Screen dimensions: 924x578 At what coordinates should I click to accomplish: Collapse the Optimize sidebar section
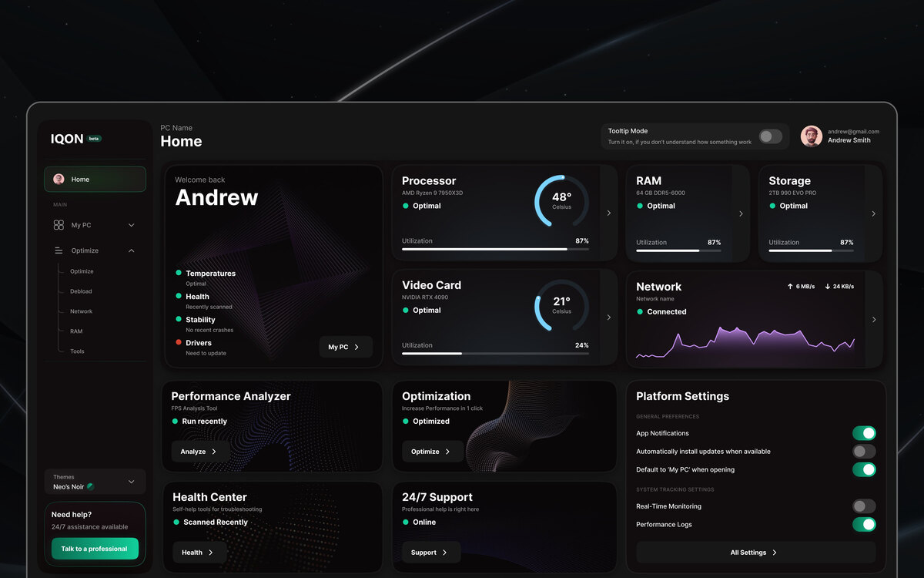coord(131,250)
